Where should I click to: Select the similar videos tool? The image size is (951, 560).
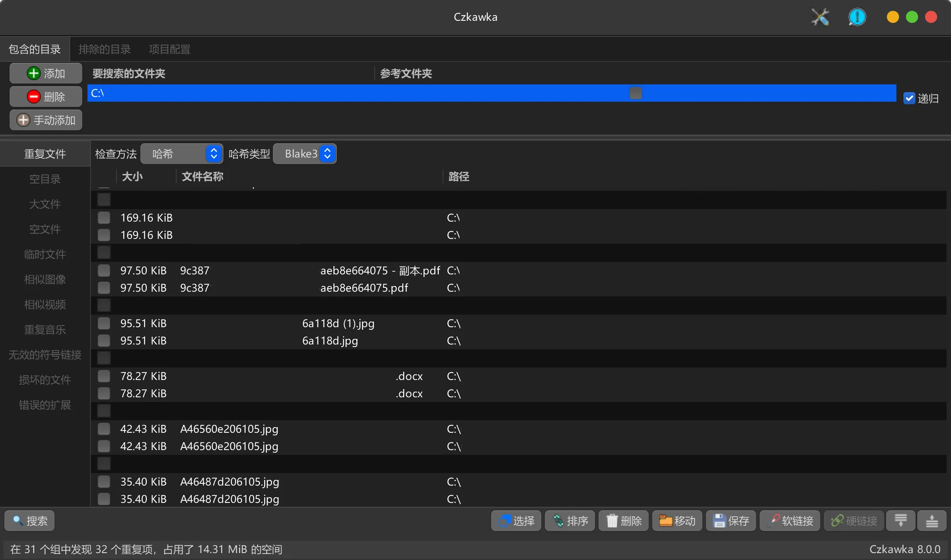click(45, 305)
